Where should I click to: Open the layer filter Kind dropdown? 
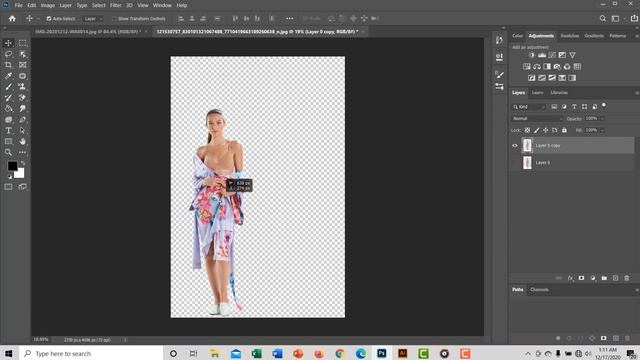point(529,107)
